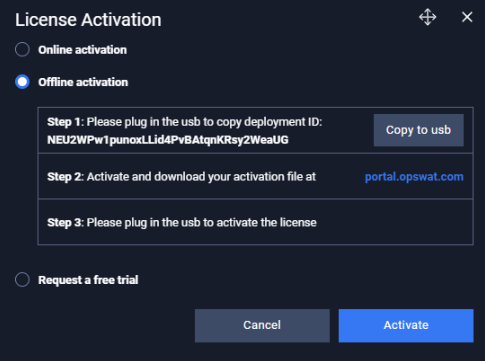Image resolution: width=485 pixels, height=361 pixels.
Task: Click the blue Activate button
Action: point(406,325)
